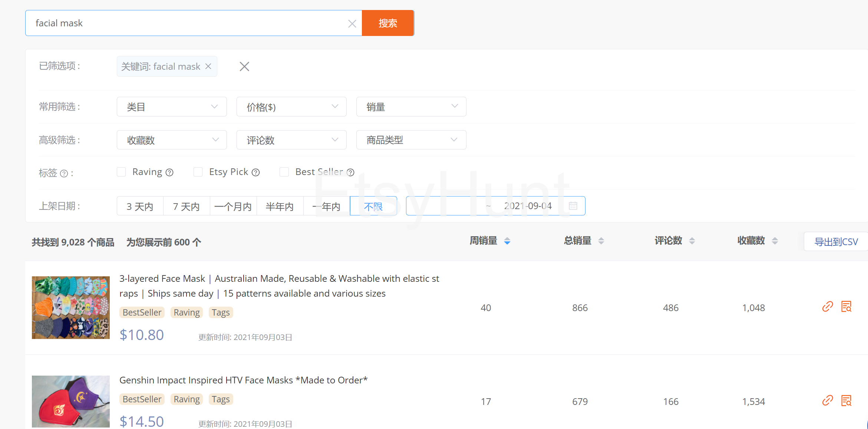The width and height of the screenshot is (868, 429).
Task: Select 一个月内 listing date option
Action: coord(233,206)
